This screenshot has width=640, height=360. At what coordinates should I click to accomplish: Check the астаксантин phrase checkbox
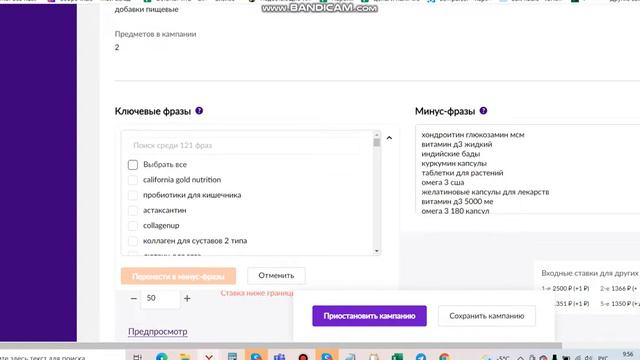point(133,211)
